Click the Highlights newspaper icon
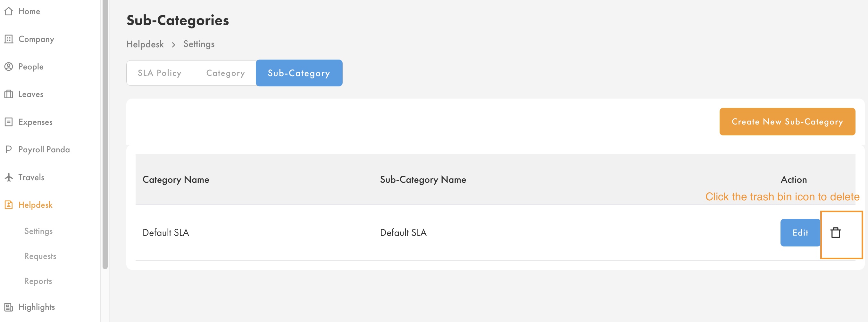Viewport: 868px width, 322px height. tap(9, 307)
